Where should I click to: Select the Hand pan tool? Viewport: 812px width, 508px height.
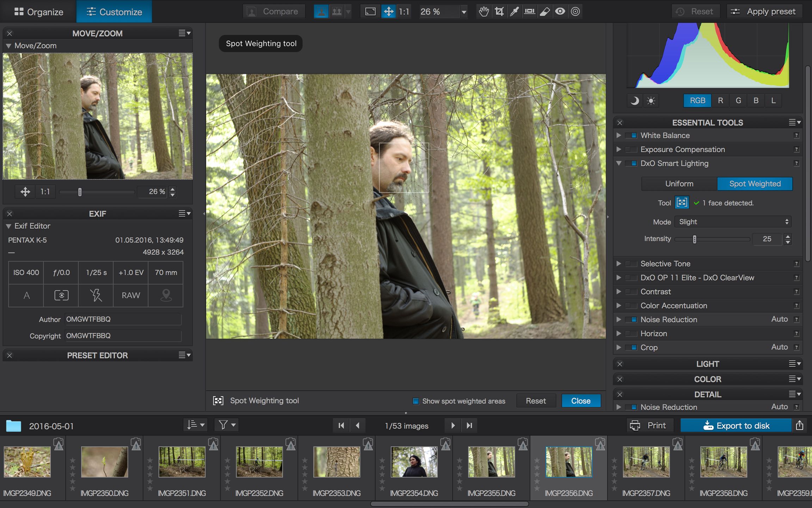[484, 12]
